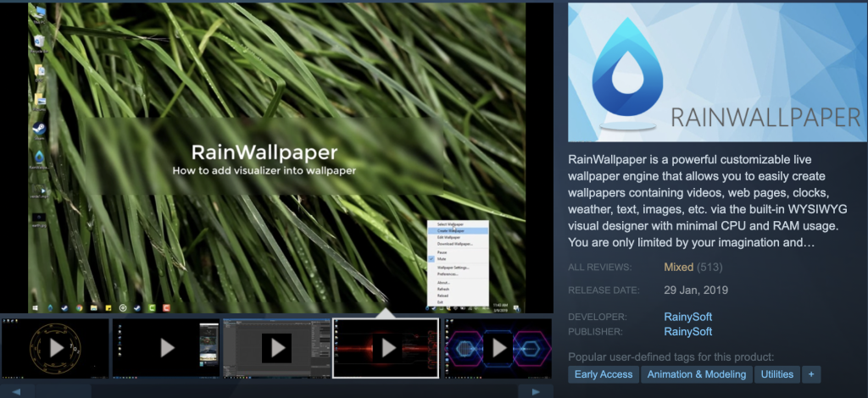The image size is (868, 398).
Task: Open the Steam desktop shortcut in the video
Action: point(39,131)
